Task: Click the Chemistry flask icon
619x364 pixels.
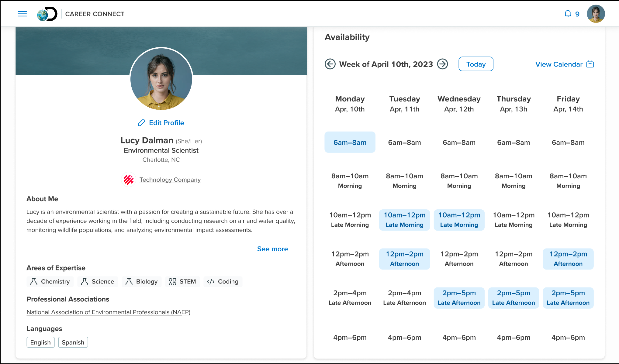Action: [34, 282]
